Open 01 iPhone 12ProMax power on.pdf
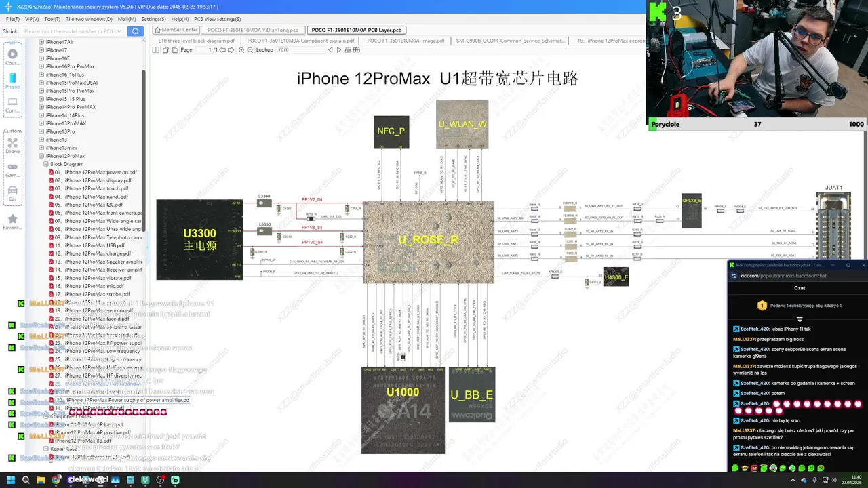The height and width of the screenshot is (488, 868). click(93, 172)
